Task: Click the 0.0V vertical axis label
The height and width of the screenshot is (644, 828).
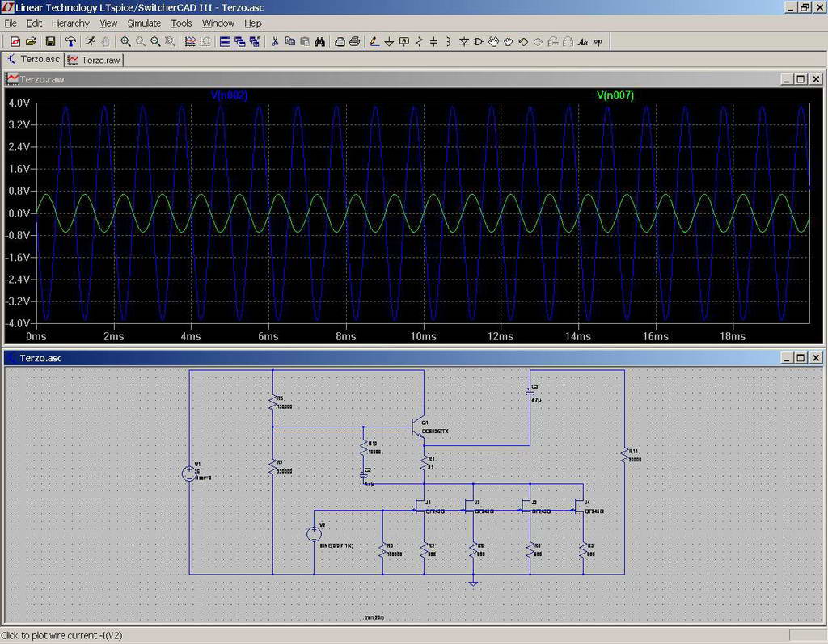Action: [x=19, y=213]
